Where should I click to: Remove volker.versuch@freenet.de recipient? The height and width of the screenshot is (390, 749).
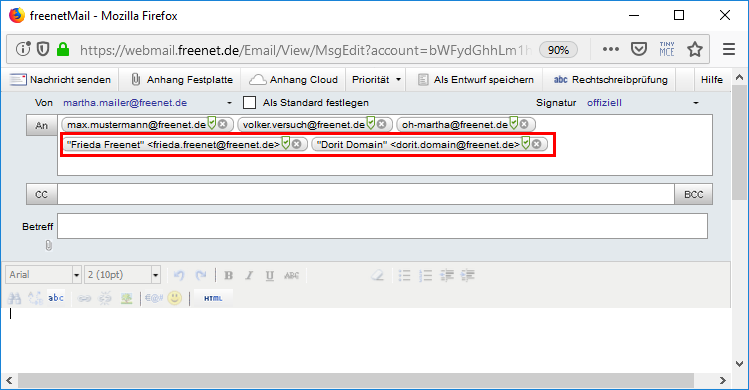(381, 124)
